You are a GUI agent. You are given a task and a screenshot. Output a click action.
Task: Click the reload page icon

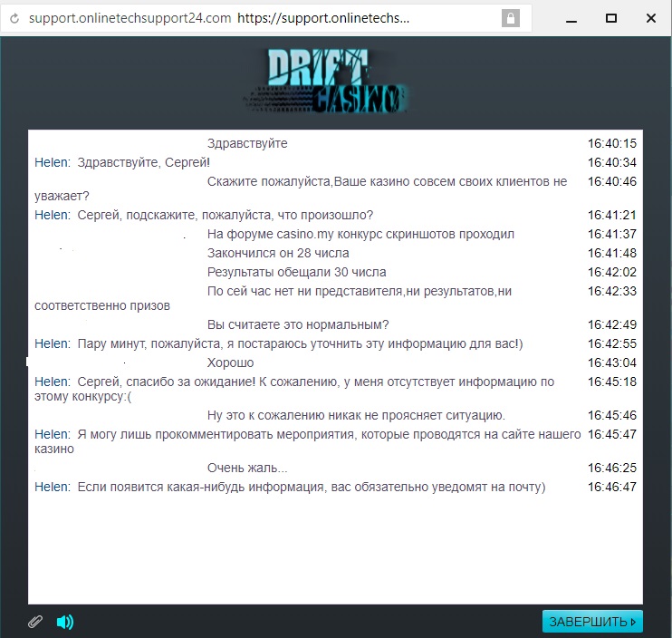point(14,18)
